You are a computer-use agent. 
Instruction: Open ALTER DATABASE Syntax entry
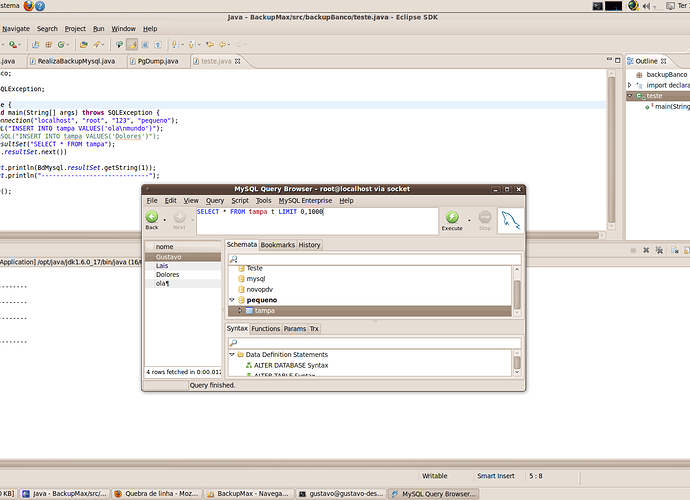(x=291, y=365)
